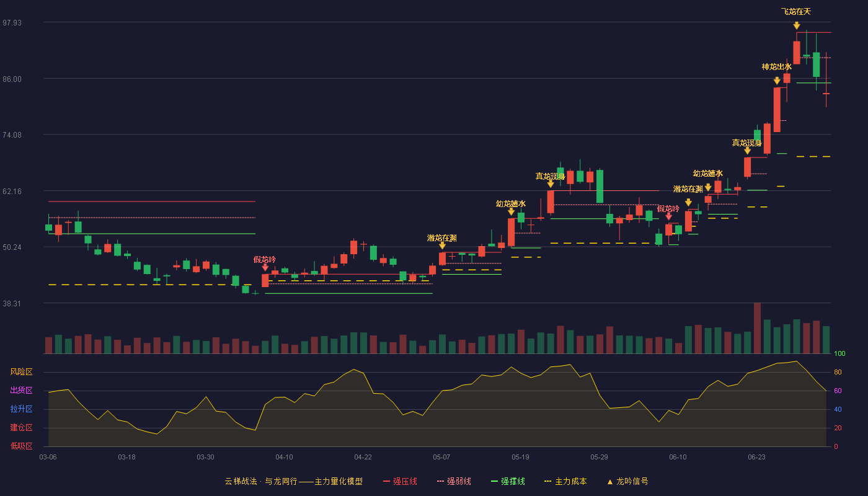This screenshot has height=496, width=868.
Task: Click the mid-May 幼龙嬉水 arrow marker
Action: coord(511,211)
